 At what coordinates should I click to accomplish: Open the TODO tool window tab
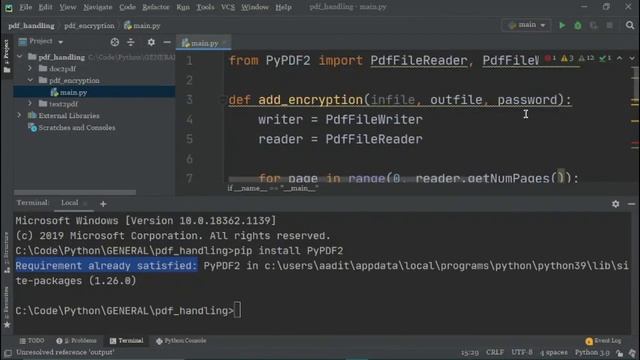[x=32, y=341]
